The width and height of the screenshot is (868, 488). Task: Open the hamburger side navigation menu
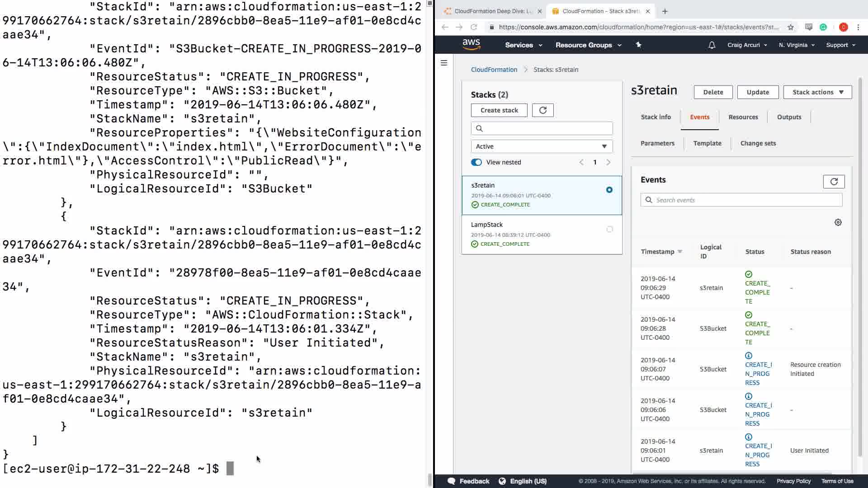pos(444,63)
